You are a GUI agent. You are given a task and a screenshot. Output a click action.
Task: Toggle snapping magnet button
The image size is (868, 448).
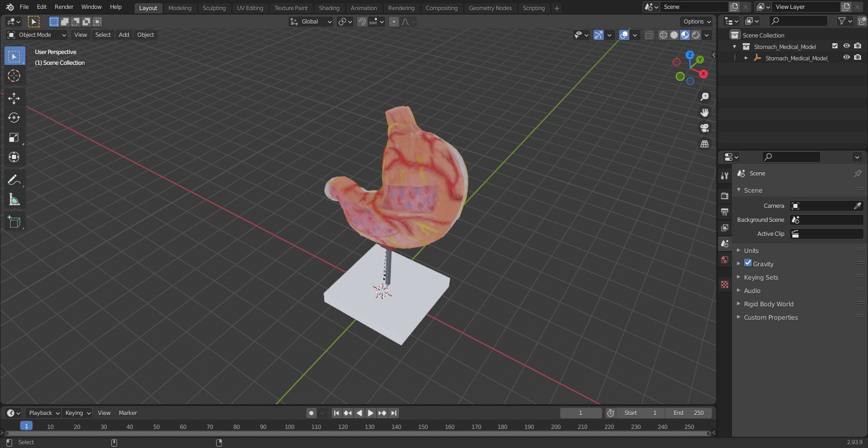point(362,22)
